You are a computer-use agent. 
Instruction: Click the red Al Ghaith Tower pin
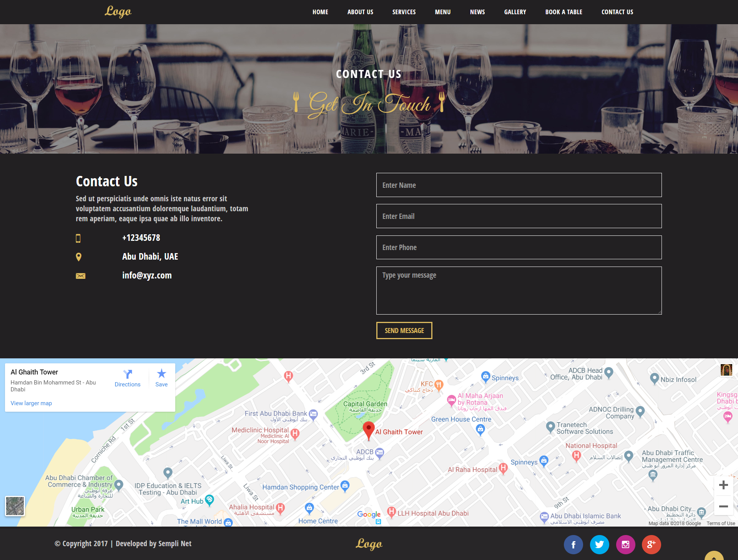coord(369,430)
